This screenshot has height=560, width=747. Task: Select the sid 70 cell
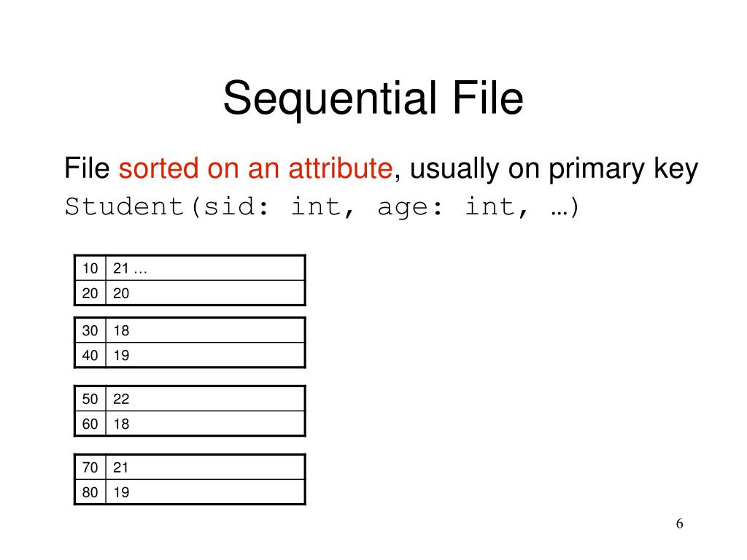[90, 467]
